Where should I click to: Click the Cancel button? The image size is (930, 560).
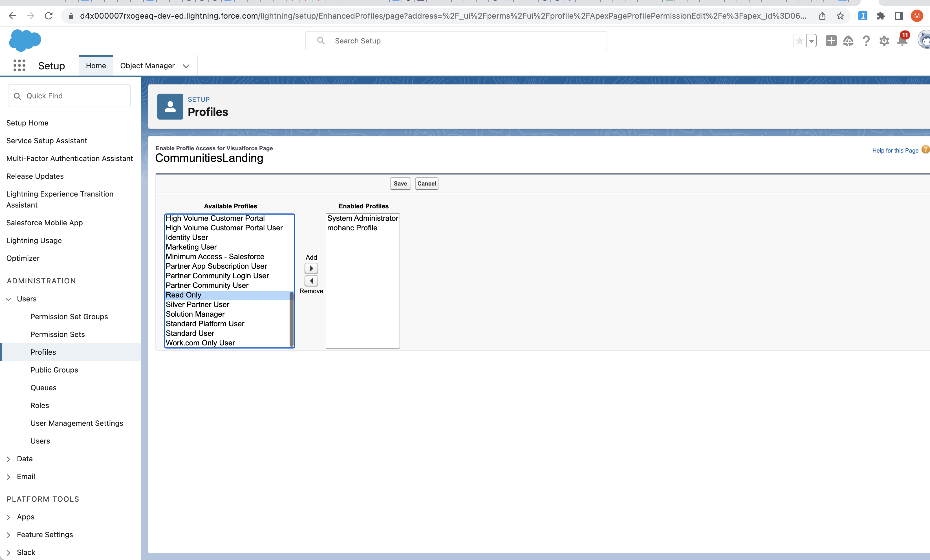click(426, 183)
